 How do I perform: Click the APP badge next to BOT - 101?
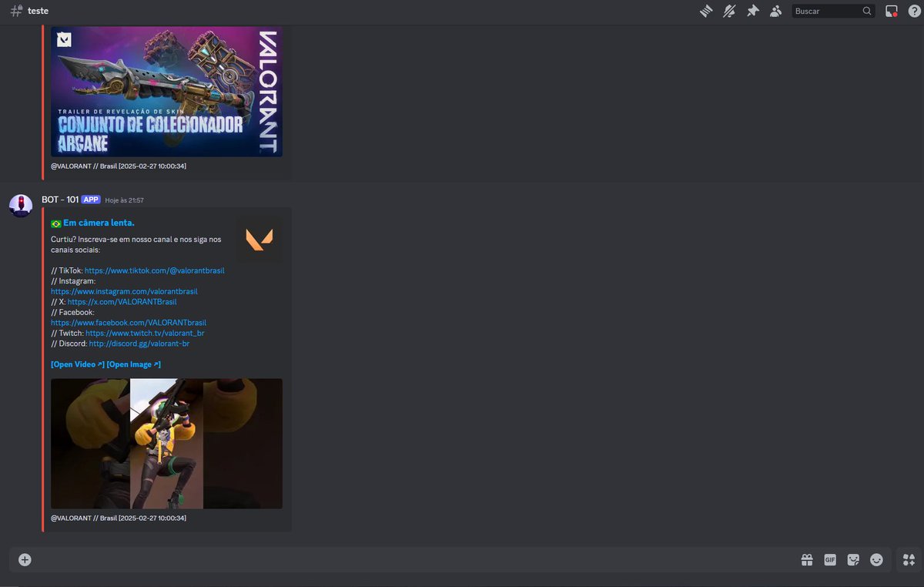pyautogui.click(x=91, y=200)
